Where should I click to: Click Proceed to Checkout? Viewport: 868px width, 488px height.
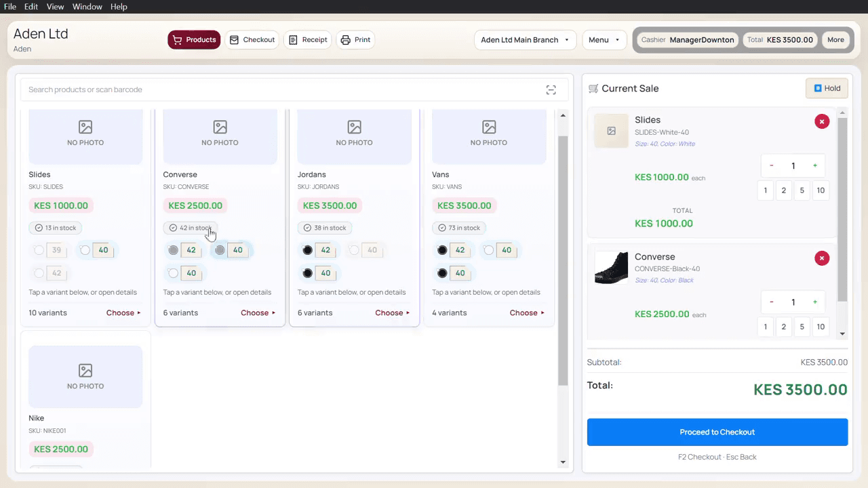[717, 432]
